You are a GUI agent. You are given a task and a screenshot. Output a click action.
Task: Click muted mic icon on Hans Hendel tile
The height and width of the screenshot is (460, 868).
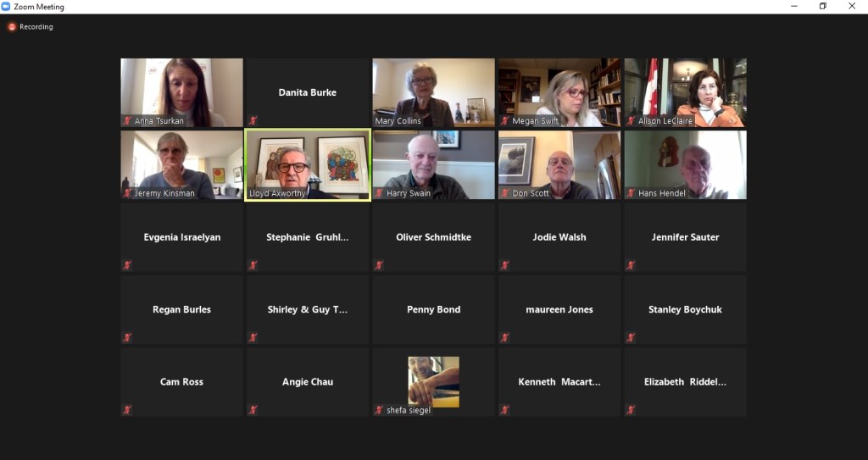coord(631,193)
